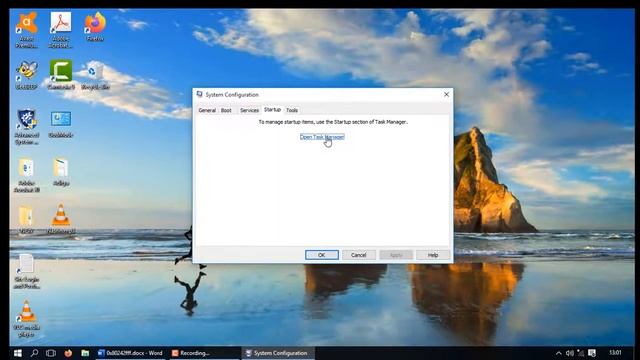Select the Firefox desktop shortcut
Viewport: 640px width, 360px height.
pyautogui.click(x=95, y=27)
